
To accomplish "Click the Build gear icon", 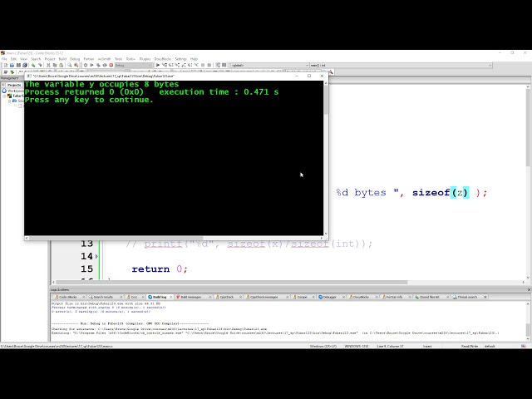I will pos(86,65).
